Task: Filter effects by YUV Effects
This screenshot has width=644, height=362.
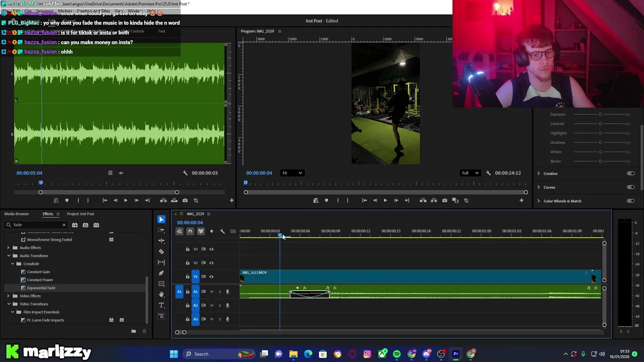Action: (x=96, y=225)
